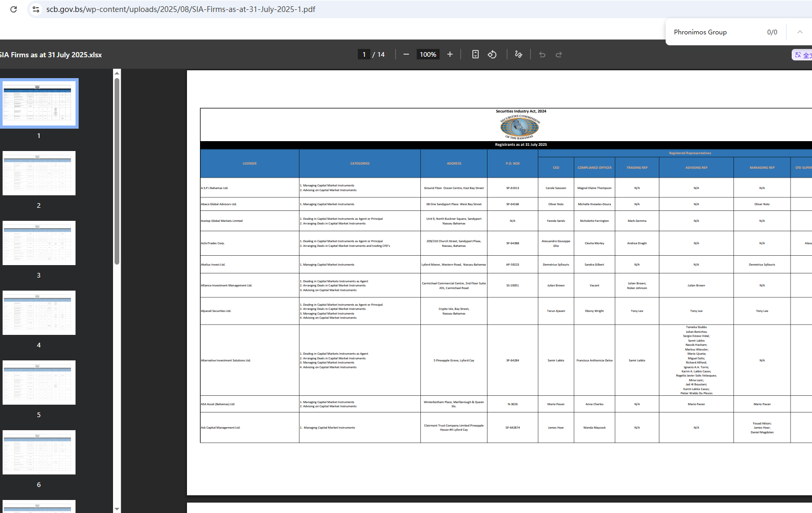Click trading rep Andrea Draghi
The height and width of the screenshot is (513, 812).
pos(637,243)
